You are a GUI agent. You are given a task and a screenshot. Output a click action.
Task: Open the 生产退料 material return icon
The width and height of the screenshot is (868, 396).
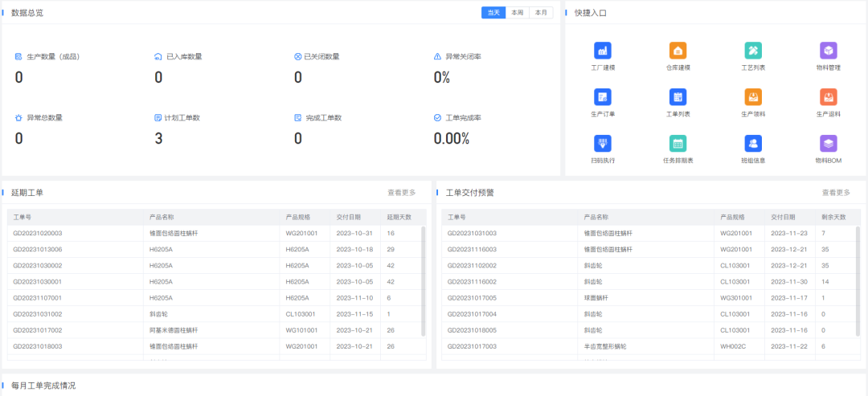(828, 96)
